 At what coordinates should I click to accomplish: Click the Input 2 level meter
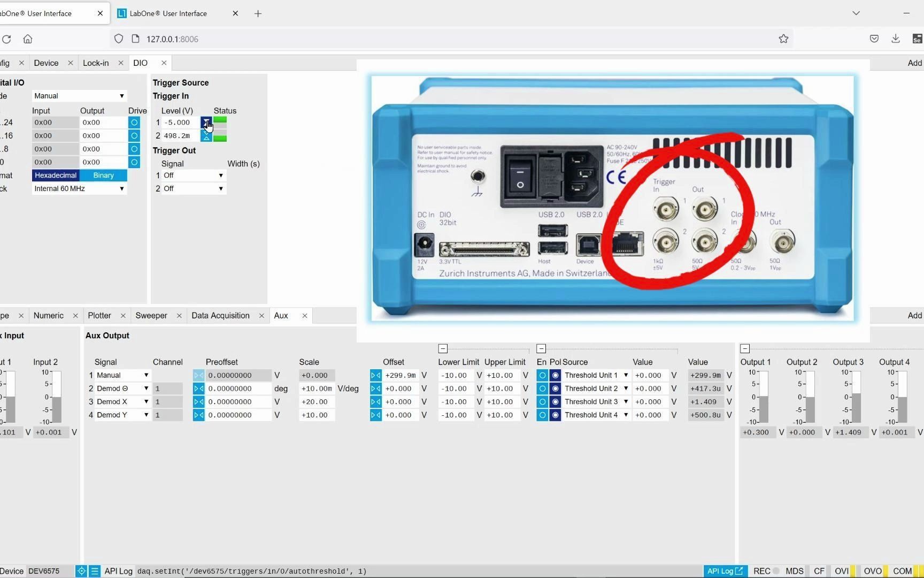[x=56, y=397]
